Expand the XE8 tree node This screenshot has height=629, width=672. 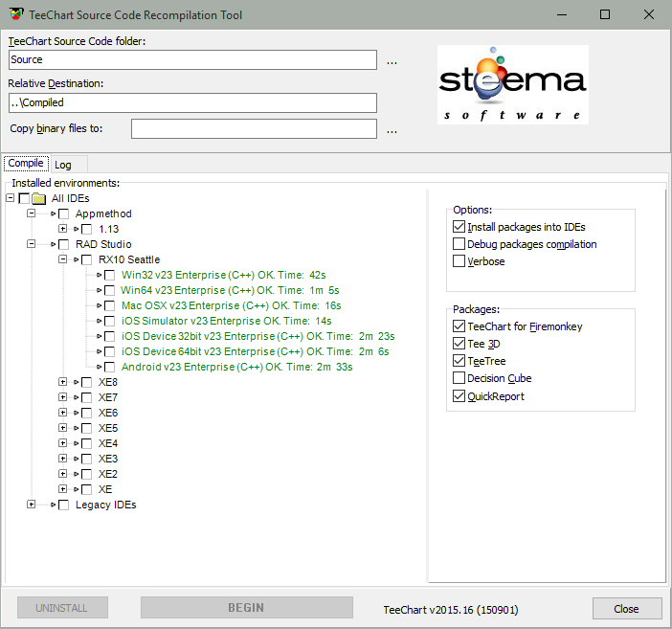tap(62, 382)
